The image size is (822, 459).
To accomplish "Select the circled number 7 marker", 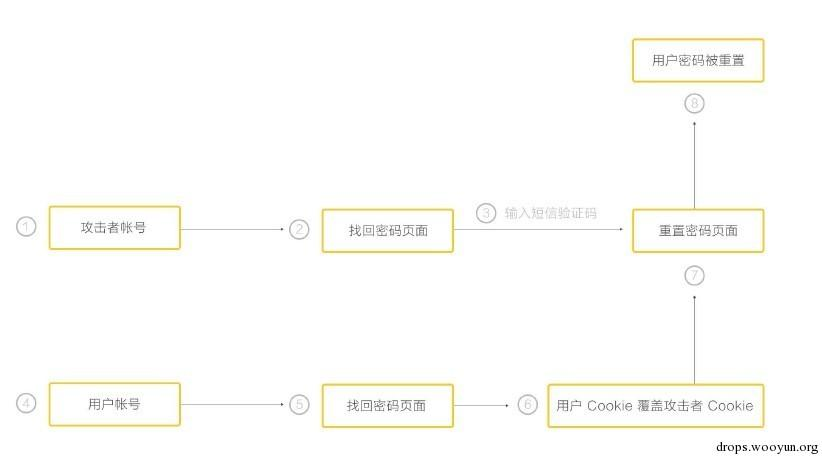I will [695, 274].
